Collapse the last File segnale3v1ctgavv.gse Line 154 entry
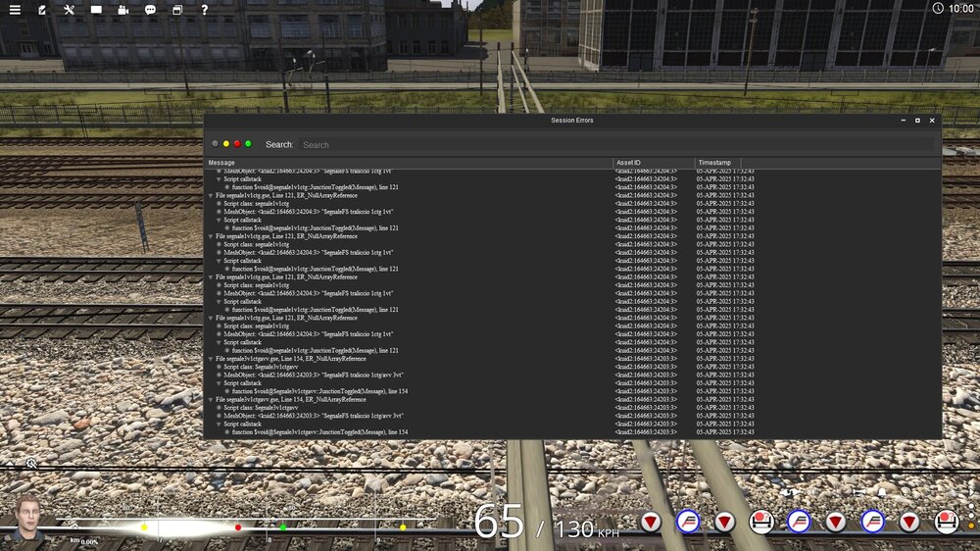980x551 pixels. click(211, 400)
